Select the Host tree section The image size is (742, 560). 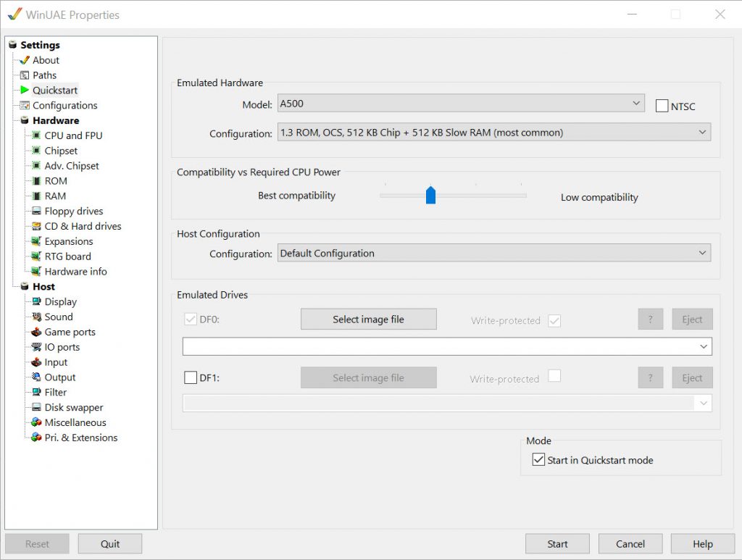pos(43,287)
